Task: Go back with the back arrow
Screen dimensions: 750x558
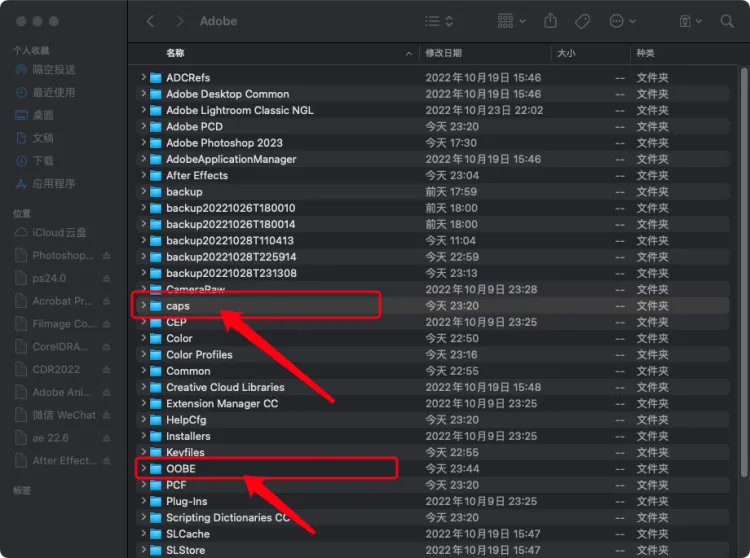Action: 150,21
